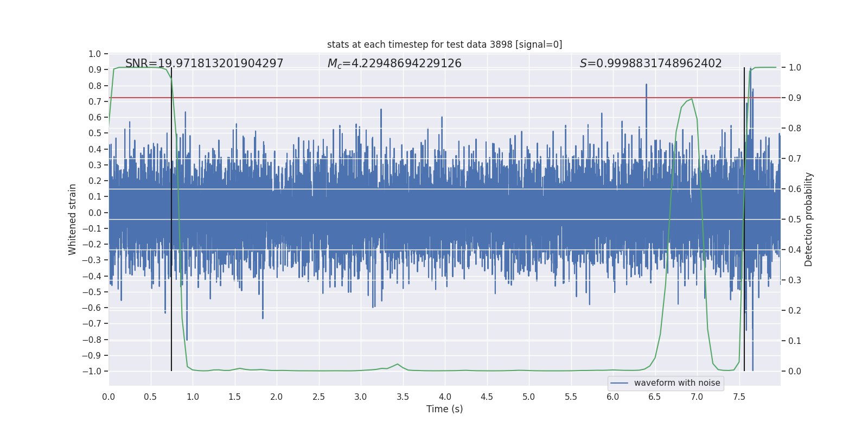868x434 pixels.
Task: Click the 0.0 tick on time axis
Action: coord(108,397)
